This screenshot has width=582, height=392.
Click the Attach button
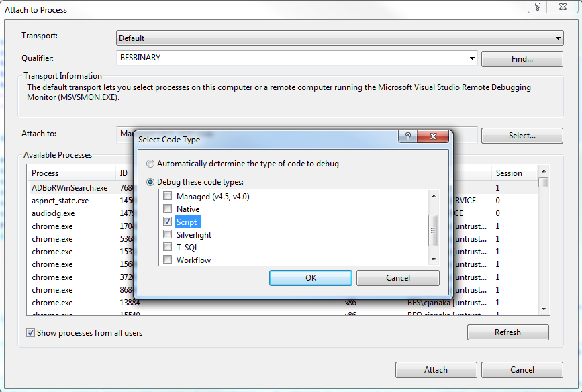(x=436, y=369)
